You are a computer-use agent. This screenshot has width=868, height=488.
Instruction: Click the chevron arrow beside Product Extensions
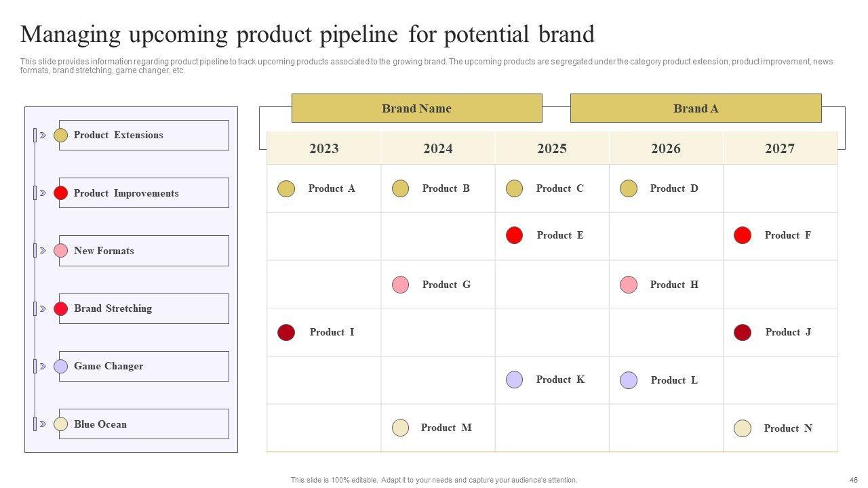point(43,136)
